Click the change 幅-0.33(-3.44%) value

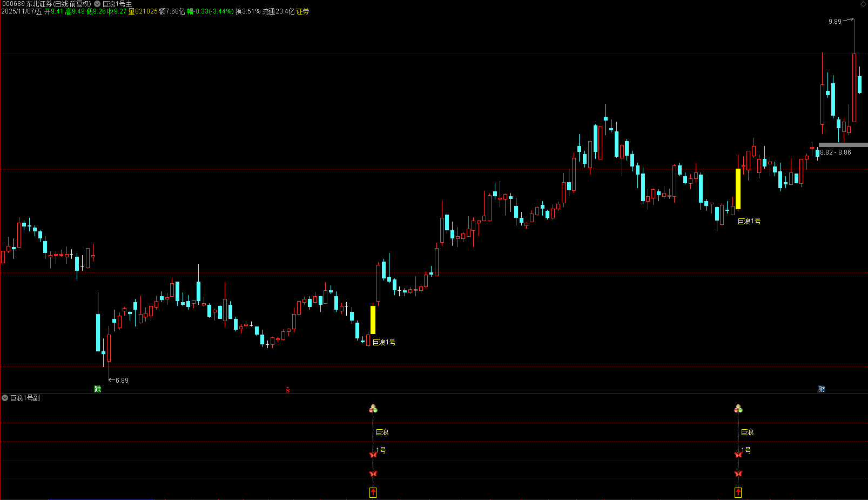210,11
